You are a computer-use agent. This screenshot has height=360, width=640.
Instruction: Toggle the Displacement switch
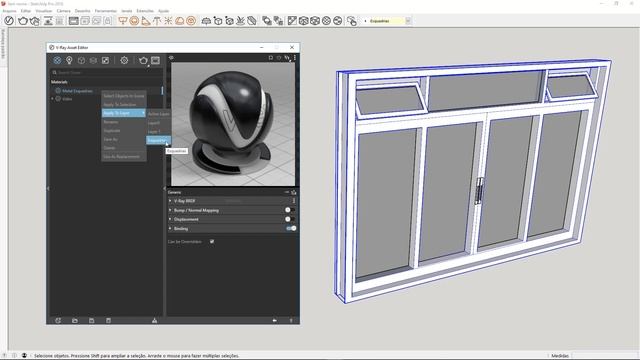click(290, 219)
